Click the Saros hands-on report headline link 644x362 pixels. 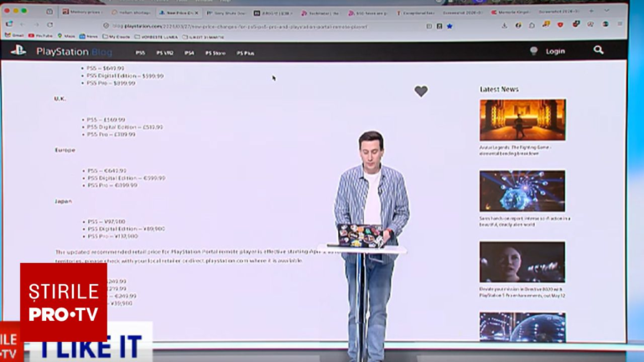click(525, 221)
